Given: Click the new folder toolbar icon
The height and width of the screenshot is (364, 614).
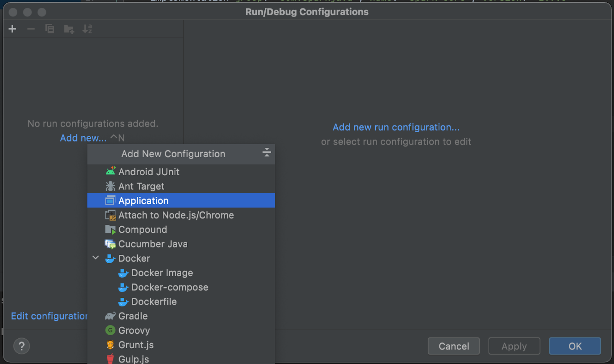Looking at the screenshot, I should click(x=69, y=29).
